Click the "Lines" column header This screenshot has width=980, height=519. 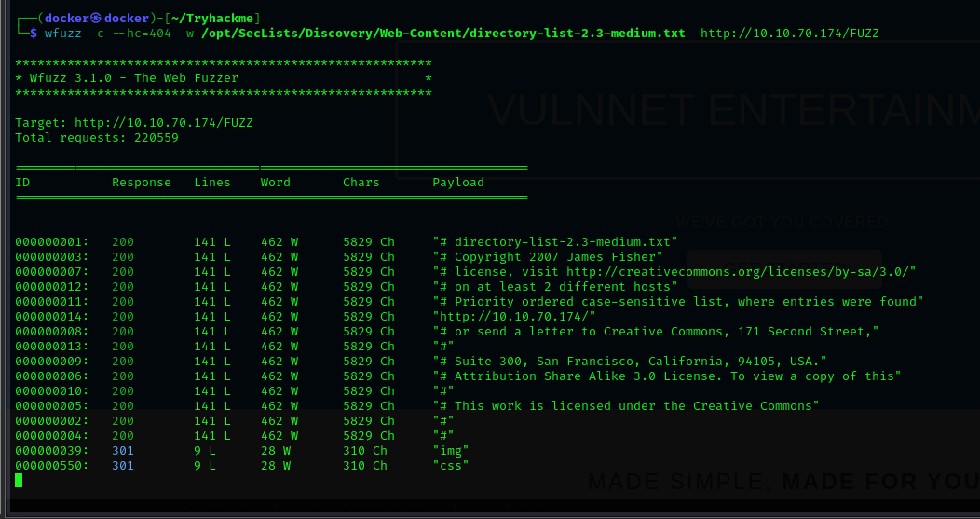(212, 183)
